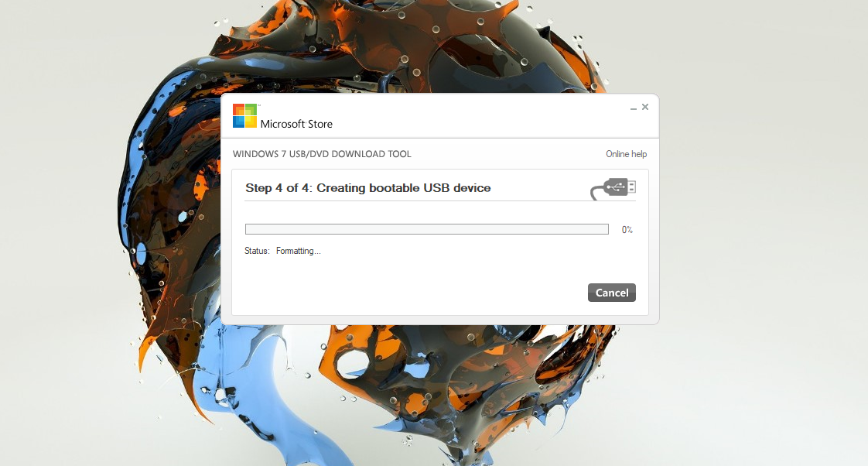This screenshot has height=466, width=868.
Task: Click the 0% progress value
Action: point(627,229)
